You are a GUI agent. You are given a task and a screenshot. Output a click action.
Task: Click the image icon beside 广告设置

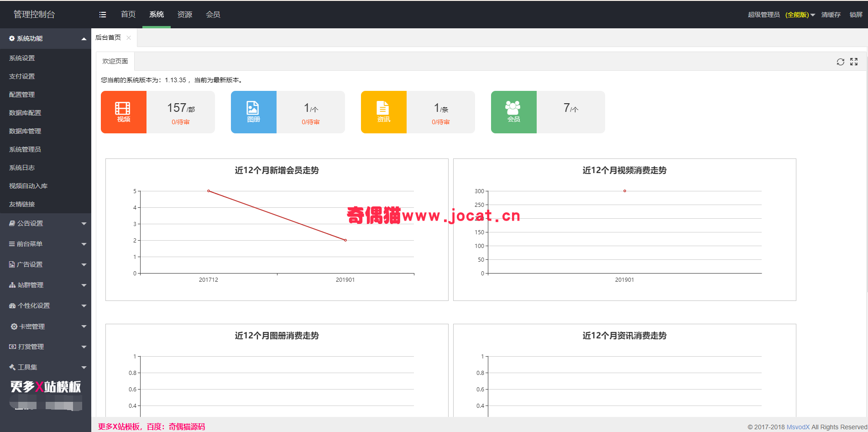tap(12, 264)
